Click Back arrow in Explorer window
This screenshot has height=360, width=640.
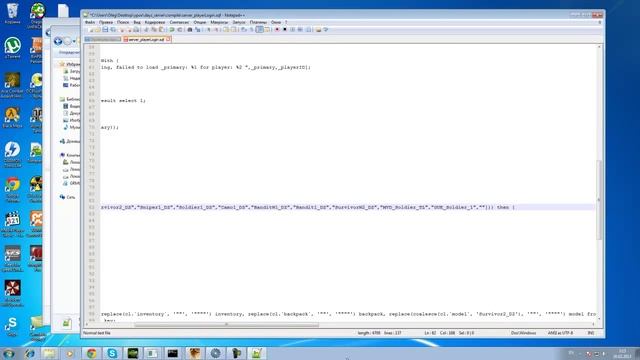58,41
